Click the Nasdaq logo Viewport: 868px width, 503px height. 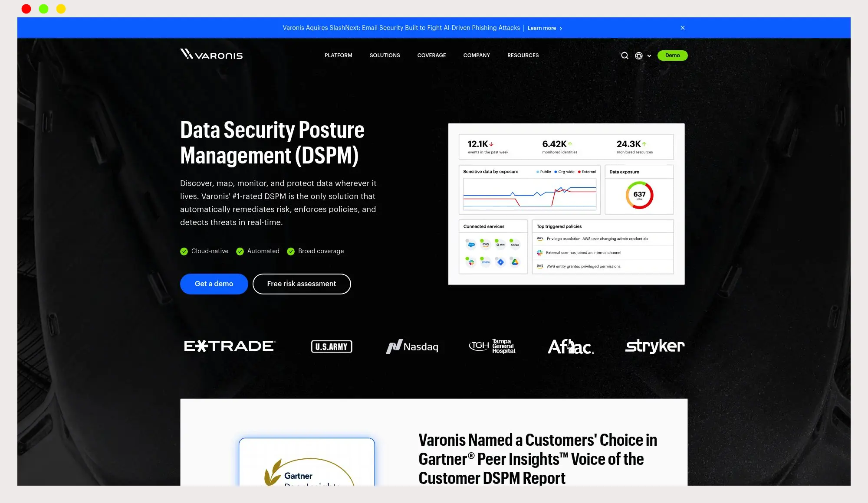pyautogui.click(x=412, y=346)
